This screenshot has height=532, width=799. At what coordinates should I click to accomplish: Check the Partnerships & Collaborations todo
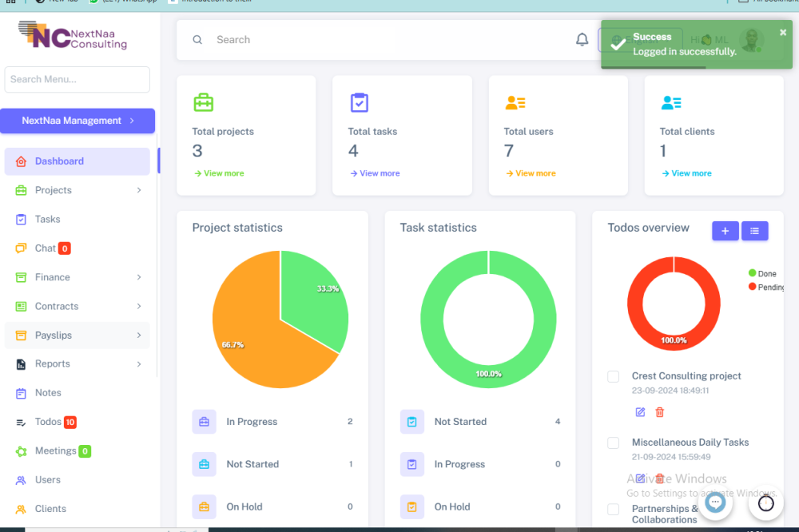(613, 509)
